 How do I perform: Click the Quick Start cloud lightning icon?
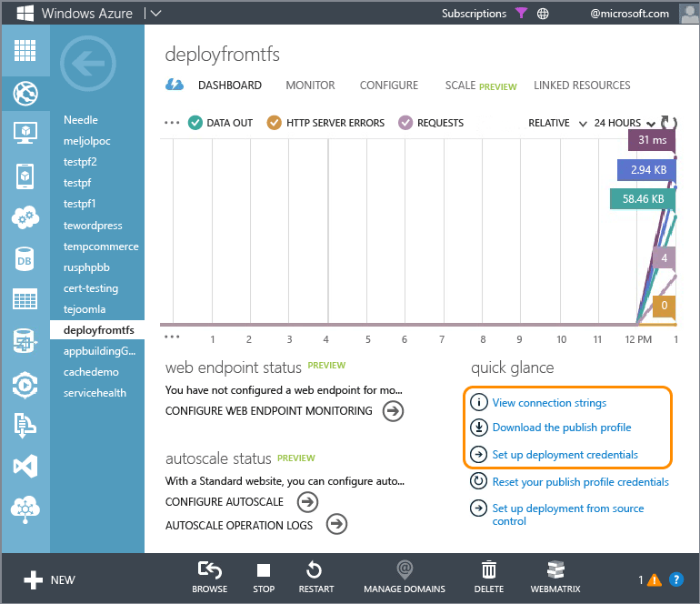[175, 85]
